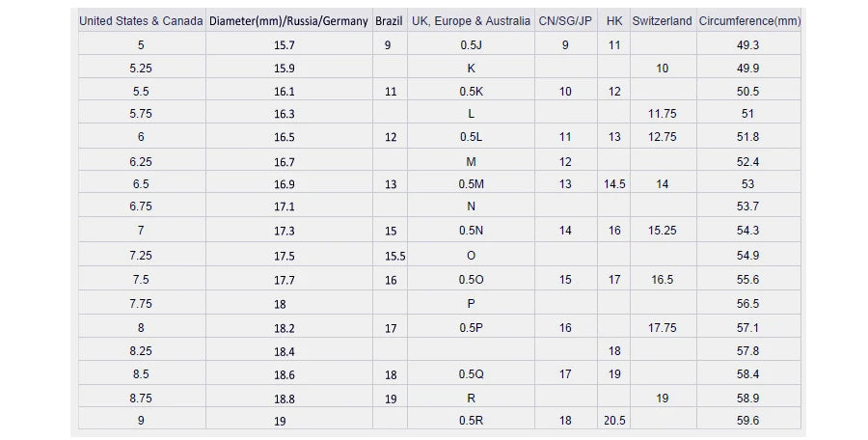Screen dimensions: 868x440
Task: Select Switzerland size 17.75 cell
Action: click(662, 328)
